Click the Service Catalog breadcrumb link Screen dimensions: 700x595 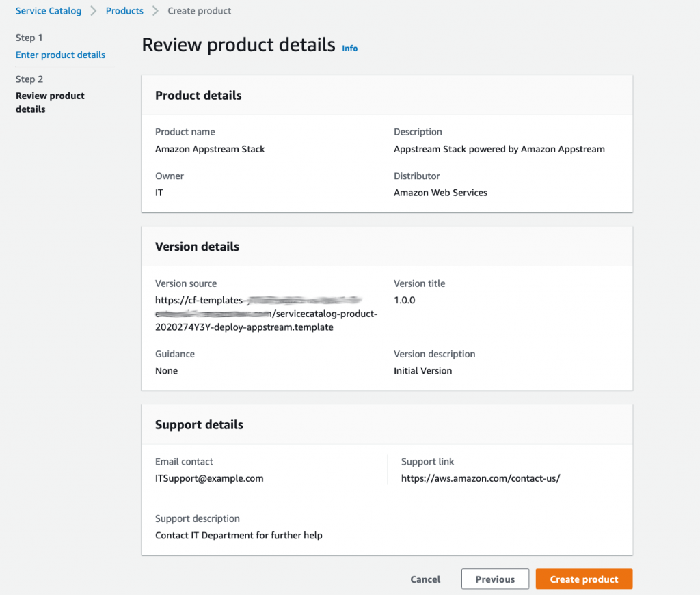point(48,11)
